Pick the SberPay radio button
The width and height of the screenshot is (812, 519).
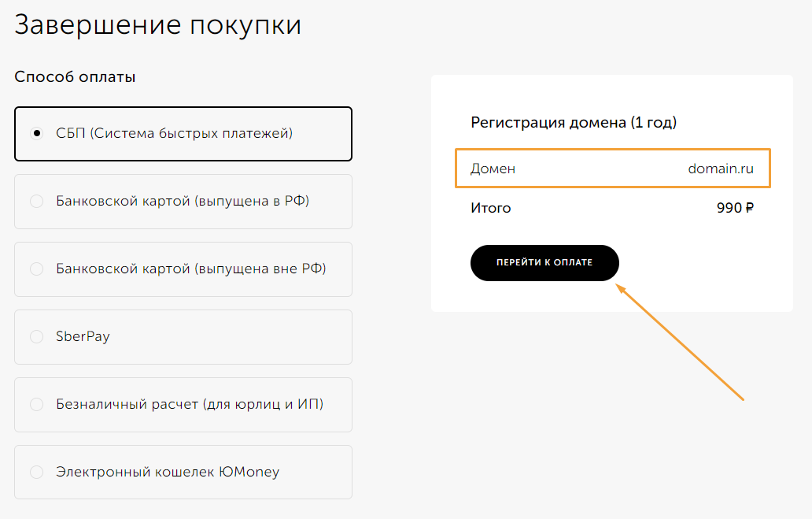pos(36,337)
